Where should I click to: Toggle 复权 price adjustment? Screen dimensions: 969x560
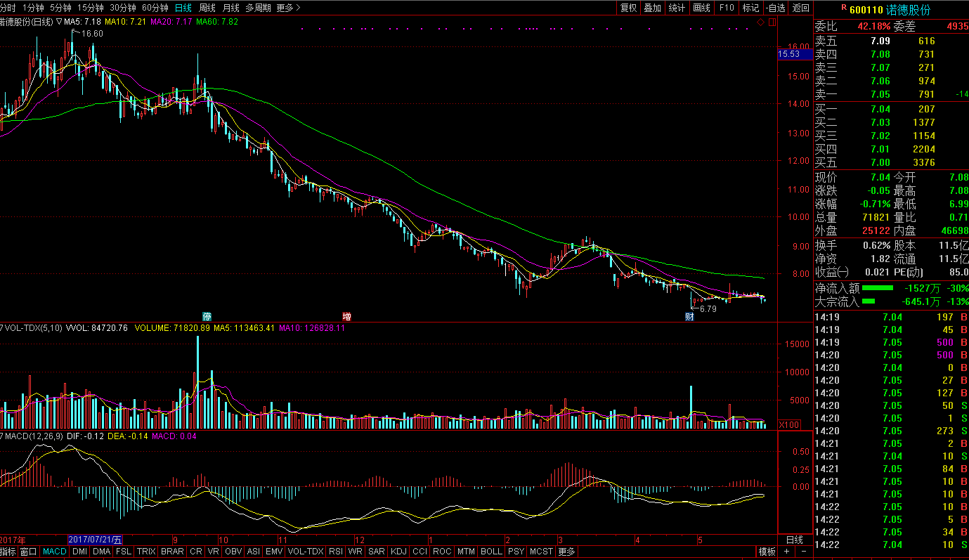tap(628, 8)
